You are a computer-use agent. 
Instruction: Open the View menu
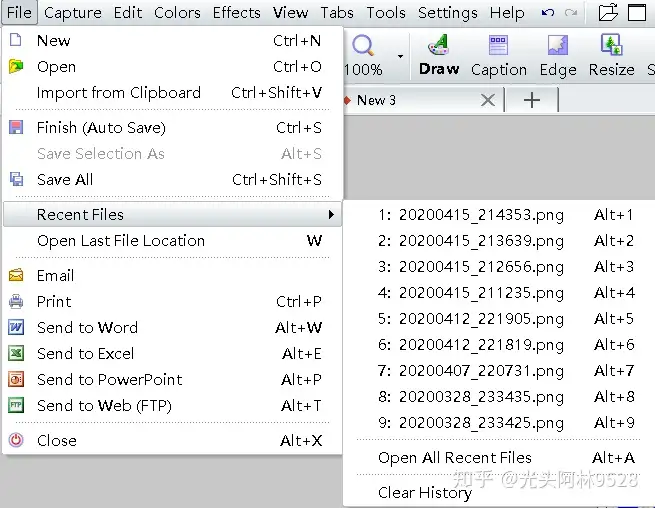click(290, 13)
